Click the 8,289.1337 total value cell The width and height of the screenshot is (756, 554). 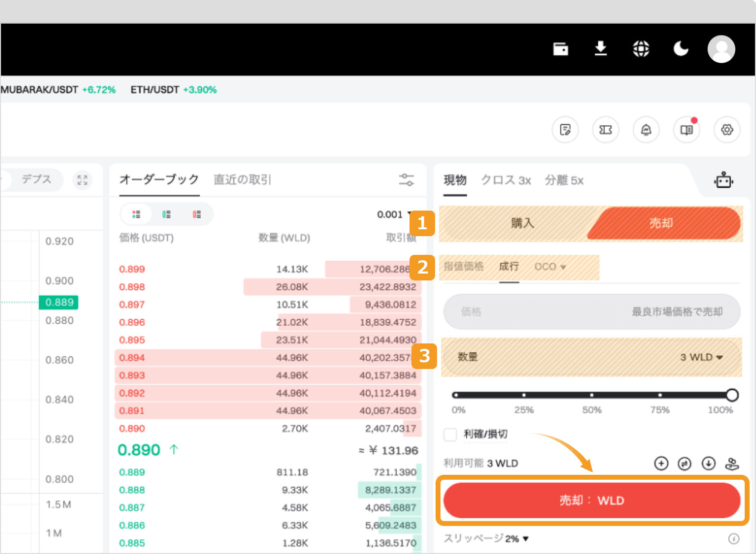pos(390,490)
